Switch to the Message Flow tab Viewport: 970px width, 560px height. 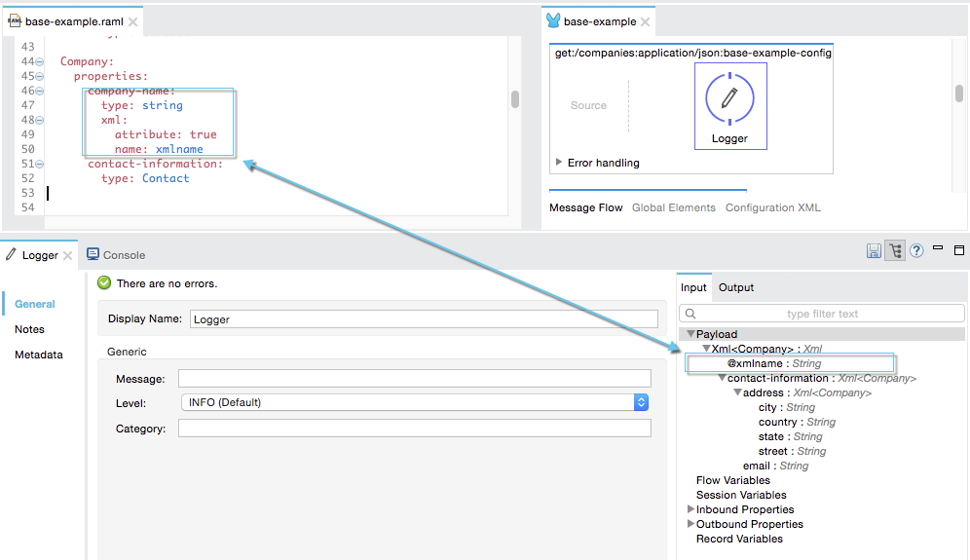pos(586,207)
